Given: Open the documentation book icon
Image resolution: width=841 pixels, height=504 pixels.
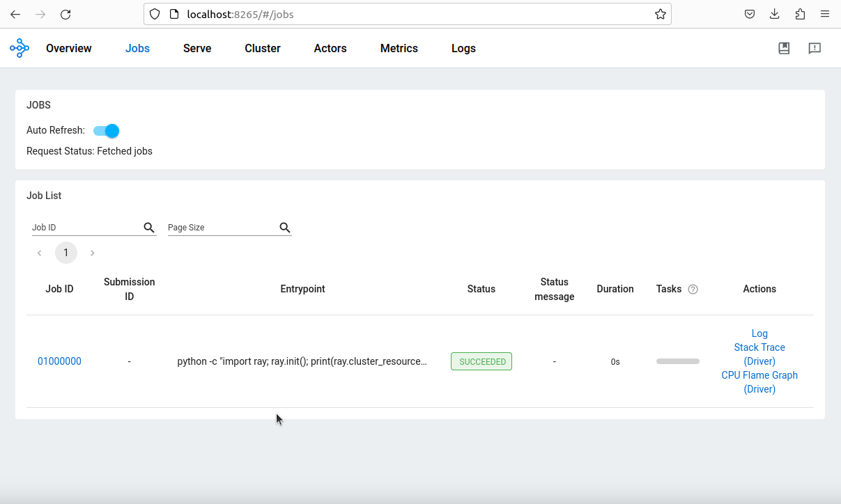Looking at the screenshot, I should (x=784, y=48).
